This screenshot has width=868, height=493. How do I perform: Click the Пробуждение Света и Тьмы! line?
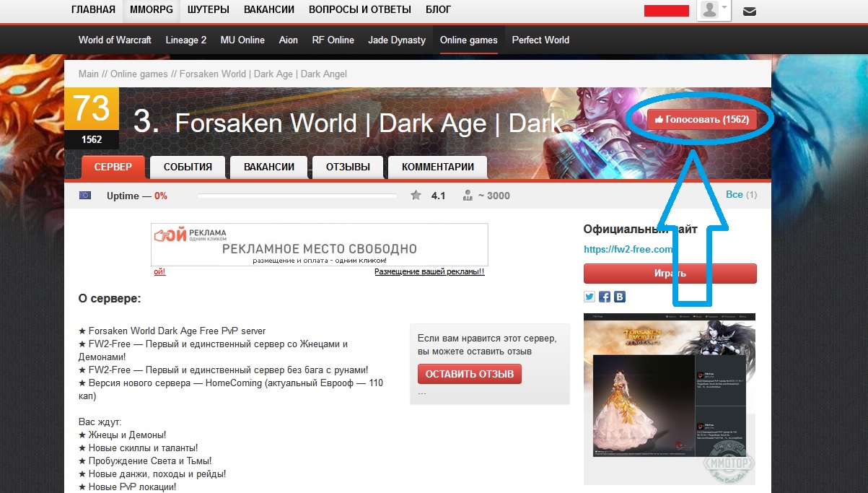(144, 461)
